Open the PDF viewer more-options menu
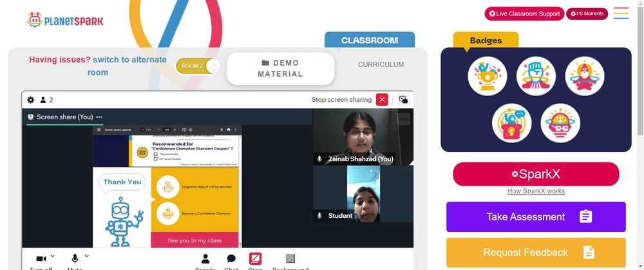Viewport: 644px width, 270px height. pyautogui.click(x=236, y=130)
